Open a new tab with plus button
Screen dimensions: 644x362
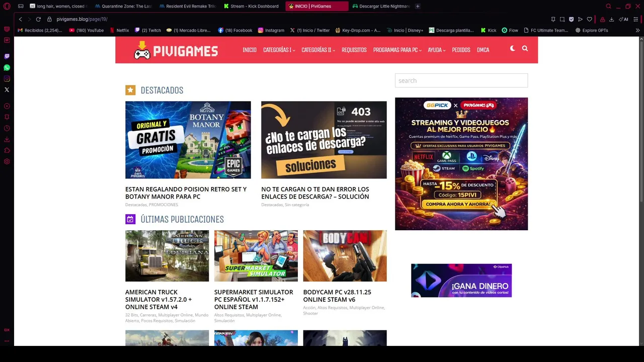click(418, 6)
